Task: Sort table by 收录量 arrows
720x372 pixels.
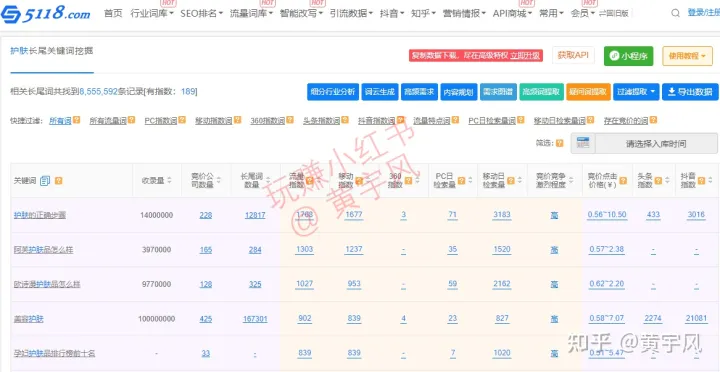Action: tap(169, 180)
